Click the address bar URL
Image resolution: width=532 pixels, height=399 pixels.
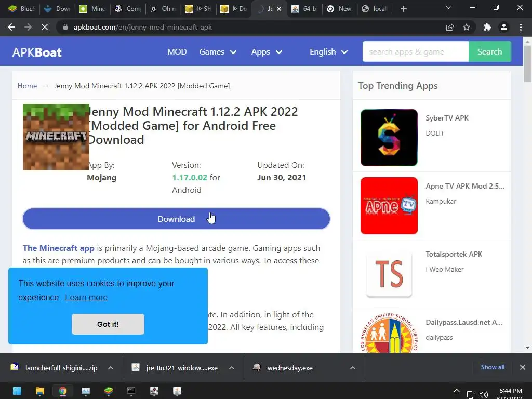click(142, 27)
